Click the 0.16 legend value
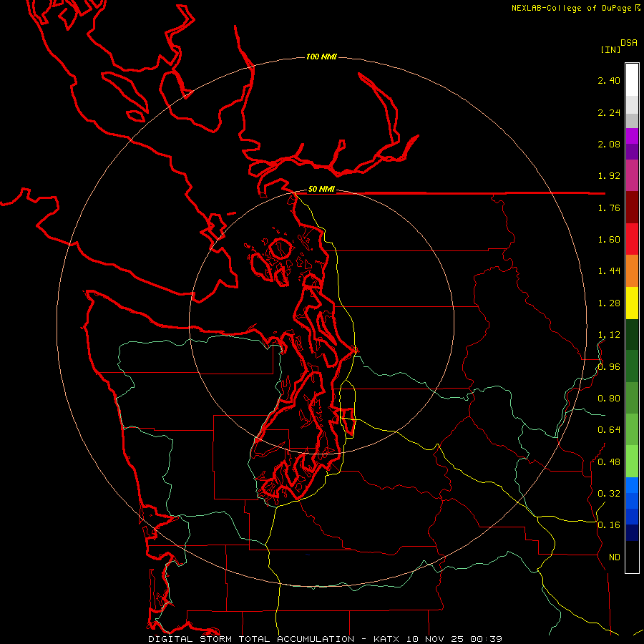This screenshot has height=644, width=644. pyautogui.click(x=609, y=525)
